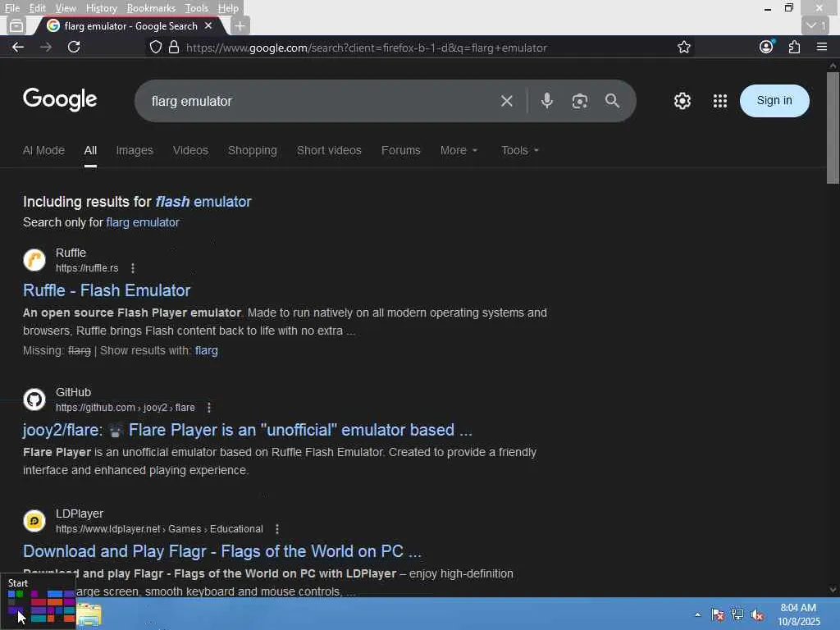List all tabs dropdown in title bar

pyautogui.click(x=815, y=25)
